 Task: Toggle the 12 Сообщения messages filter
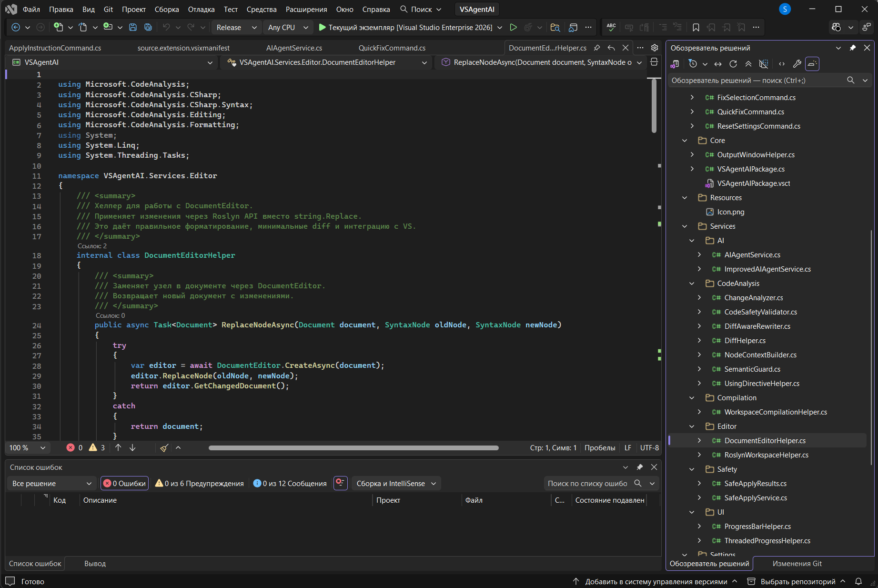point(290,484)
